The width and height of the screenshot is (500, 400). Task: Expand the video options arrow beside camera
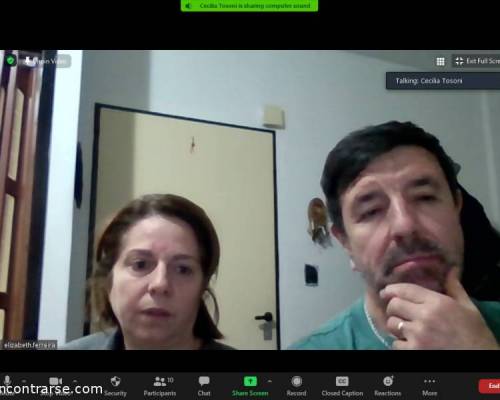coord(75,381)
